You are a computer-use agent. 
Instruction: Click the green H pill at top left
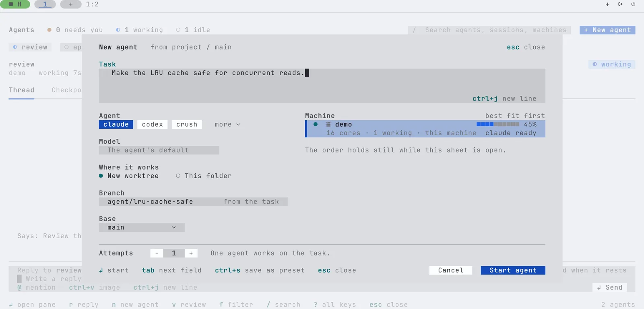[15, 4]
